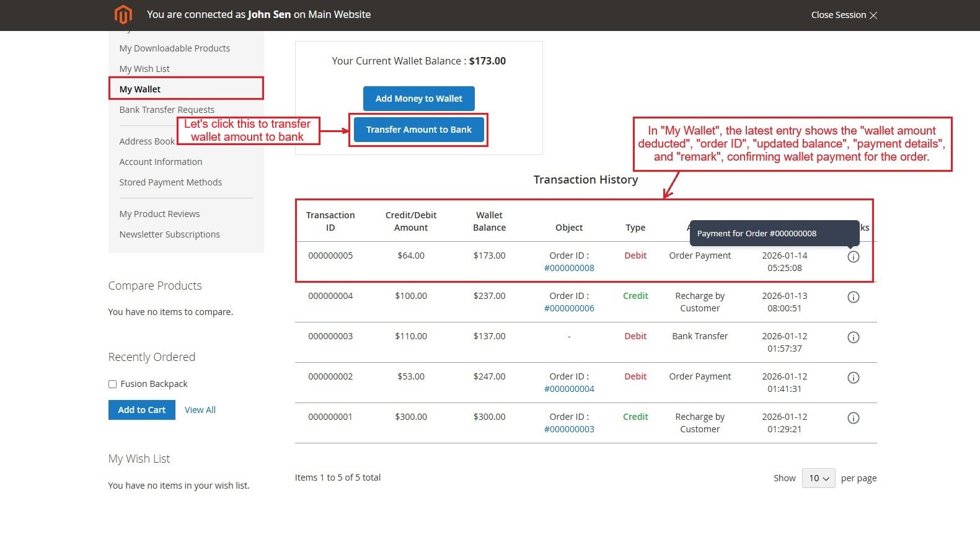The width and height of the screenshot is (980, 560).
Task: Go to Bank Transfer Requests
Action: (x=167, y=110)
